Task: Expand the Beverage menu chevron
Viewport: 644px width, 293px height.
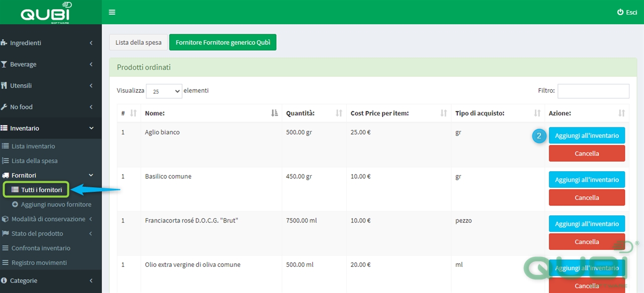Action: point(91,64)
